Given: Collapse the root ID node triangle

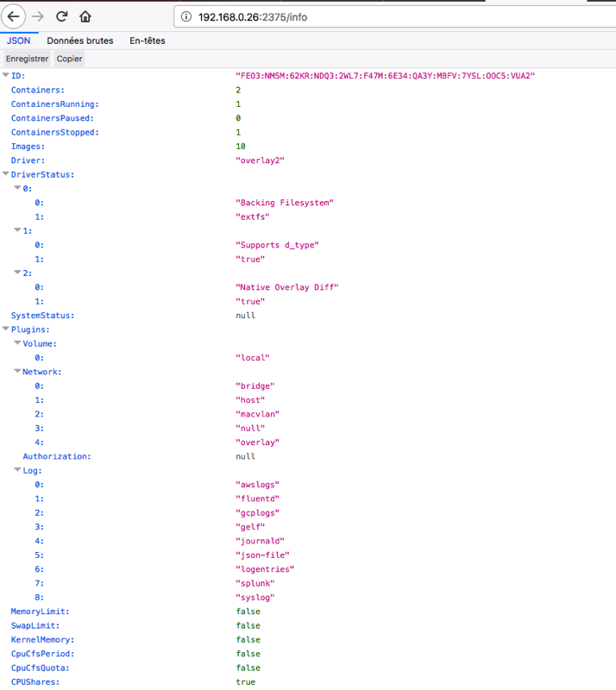Looking at the screenshot, I should (6, 76).
